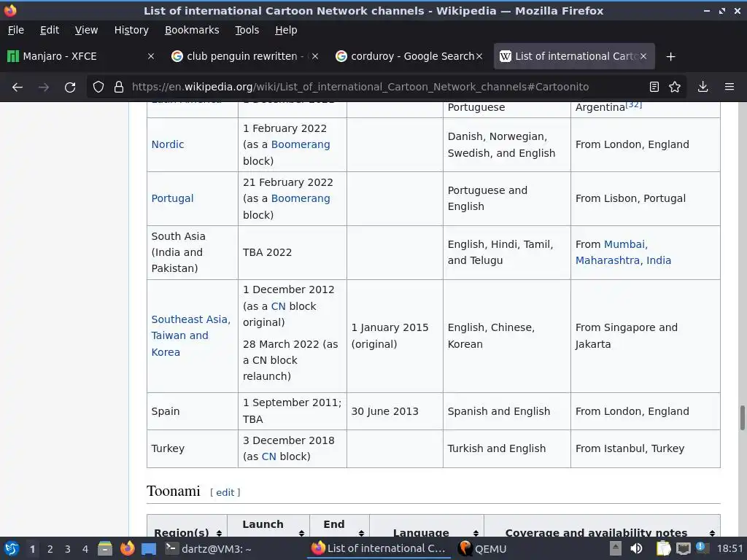The width and height of the screenshot is (747, 560).
Task: Open the Help menu
Action: click(286, 30)
